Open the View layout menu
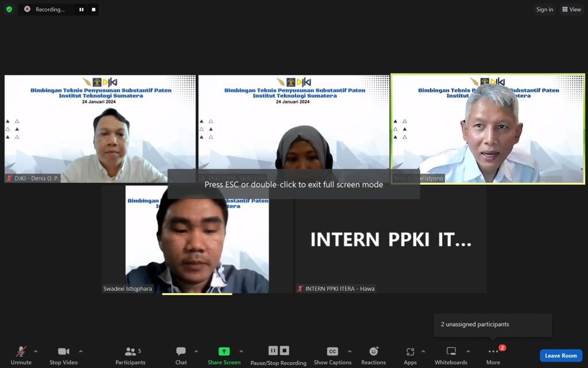 [571, 9]
